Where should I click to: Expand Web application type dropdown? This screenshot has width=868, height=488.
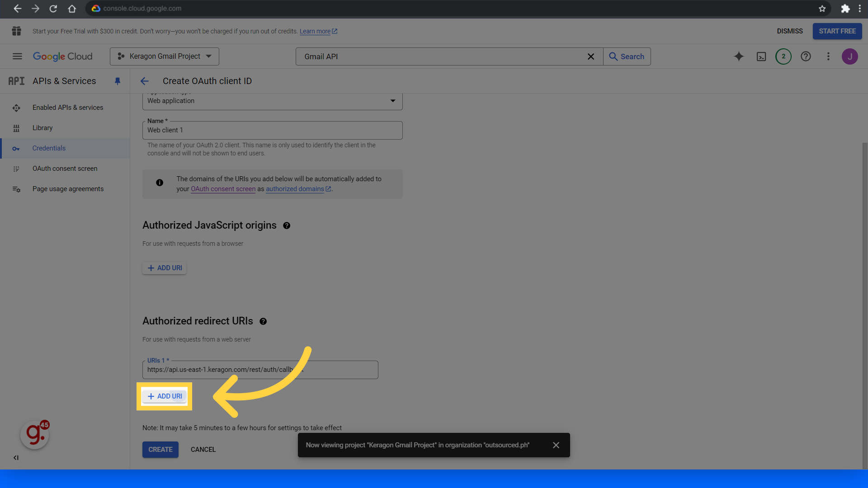272,101
